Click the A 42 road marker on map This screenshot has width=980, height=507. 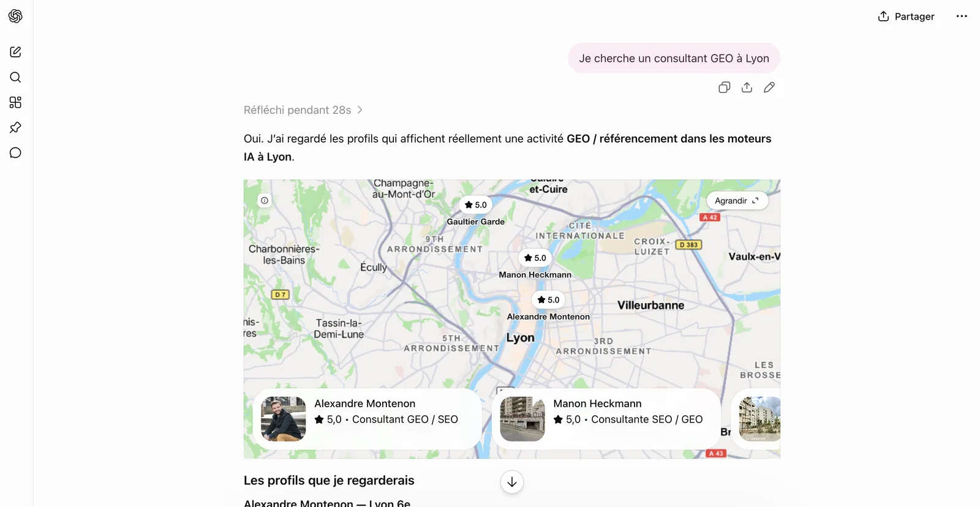tap(710, 217)
